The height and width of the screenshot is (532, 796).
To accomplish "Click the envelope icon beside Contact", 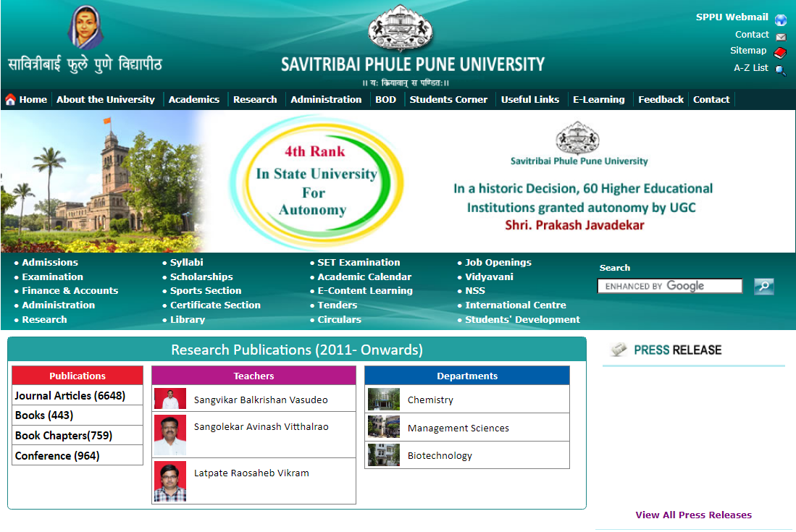I will 781,37.
